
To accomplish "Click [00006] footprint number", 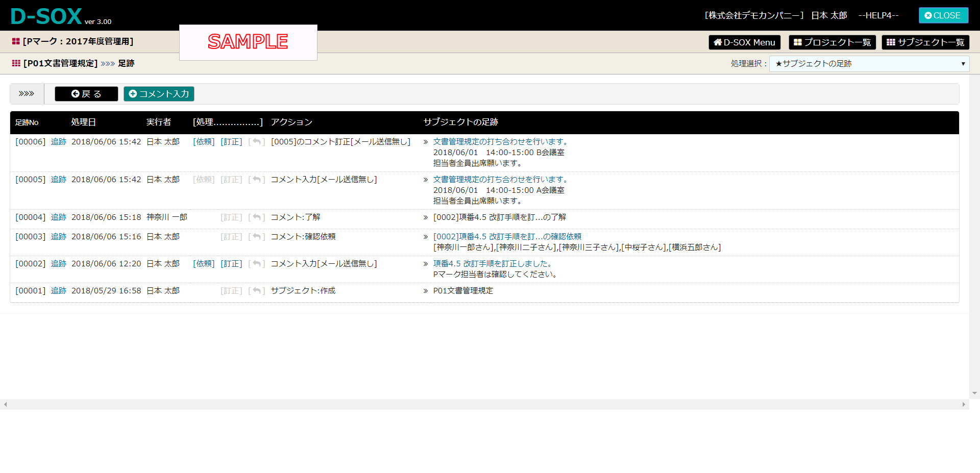I will pyautogui.click(x=31, y=142).
